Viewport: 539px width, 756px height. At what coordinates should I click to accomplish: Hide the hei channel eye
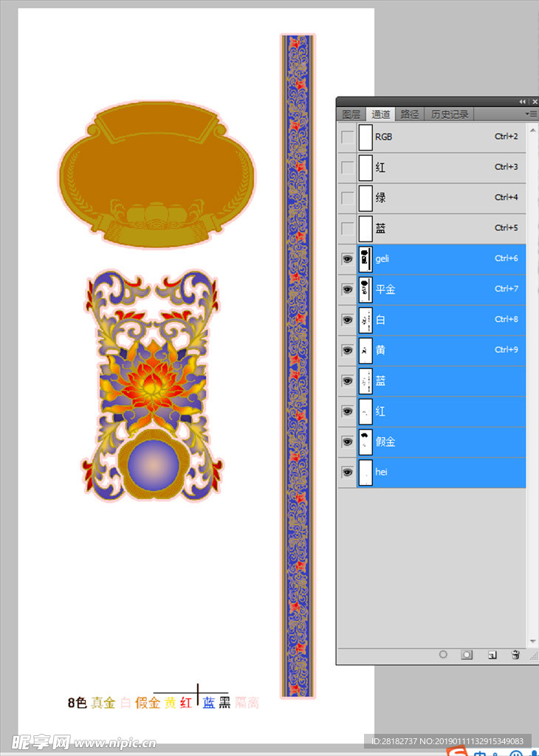tap(347, 472)
